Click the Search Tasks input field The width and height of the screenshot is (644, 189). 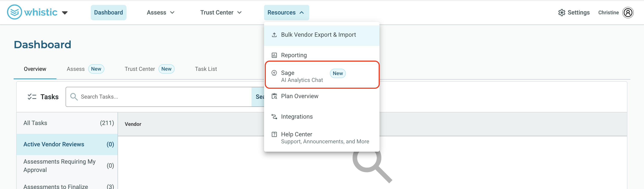click(x=158, y=97)
